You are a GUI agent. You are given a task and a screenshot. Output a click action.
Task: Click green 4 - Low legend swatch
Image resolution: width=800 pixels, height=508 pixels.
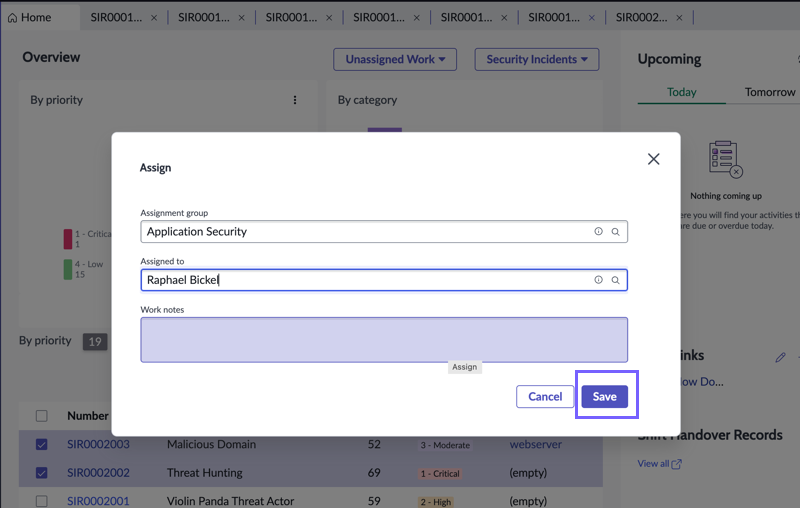click(x=68, y=269)
